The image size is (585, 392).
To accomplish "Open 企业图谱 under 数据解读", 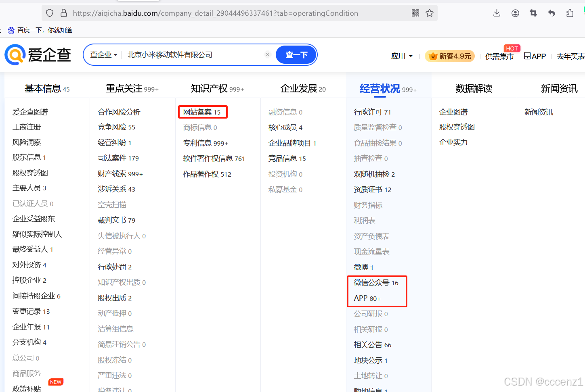I will coord(453,112).
